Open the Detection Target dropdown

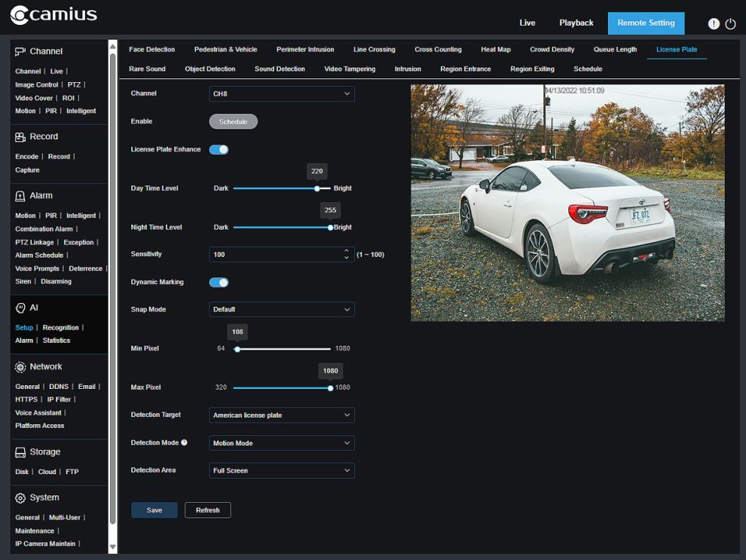281,415
